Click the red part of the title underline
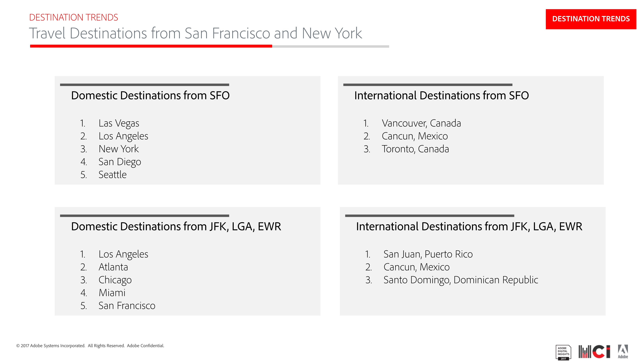 (151, 46)
